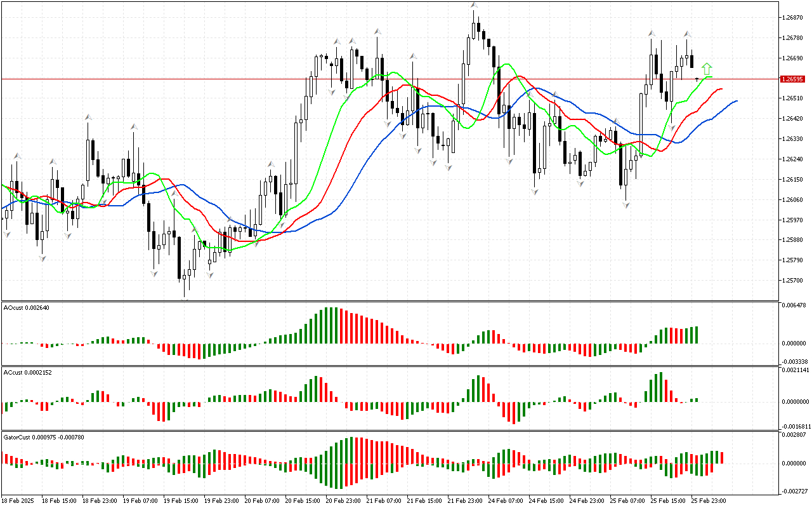This screenshot has height=508, width=812.
Task: Click the 19 Feb 07:00 time label
Action: click(x=140, y=501)
